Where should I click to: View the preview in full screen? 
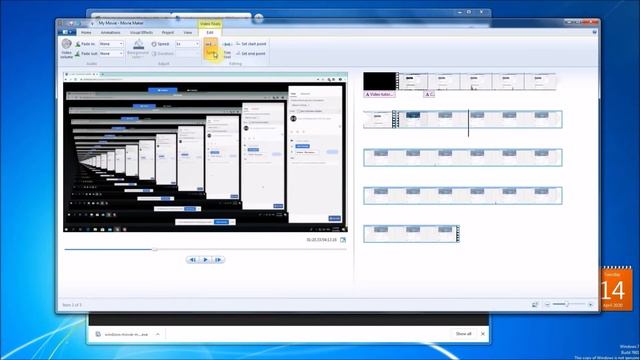point(343,240)
